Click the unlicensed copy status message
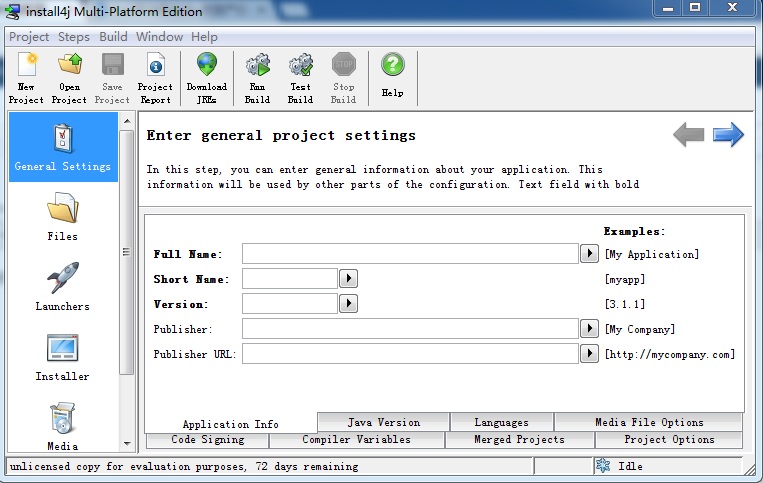763x483 pixels. point(184,466)
